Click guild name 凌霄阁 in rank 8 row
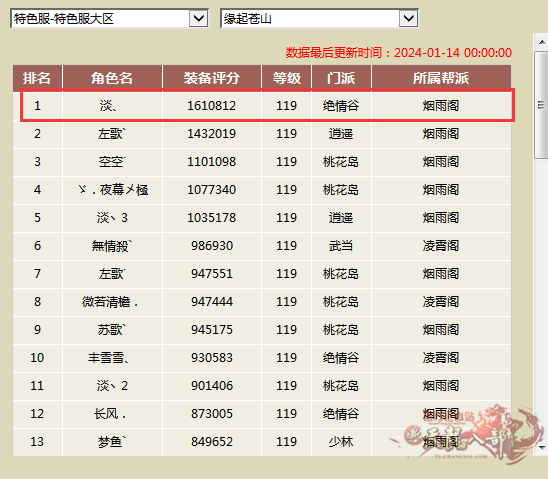 coord(441,302)
